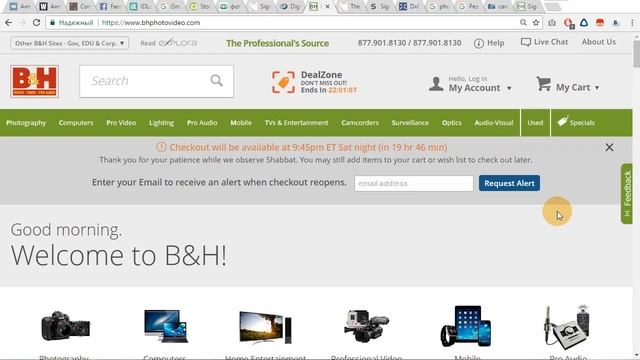Expand the My Account dropdown arrow
Screen dimensions: 640x360
click(509, 88)
